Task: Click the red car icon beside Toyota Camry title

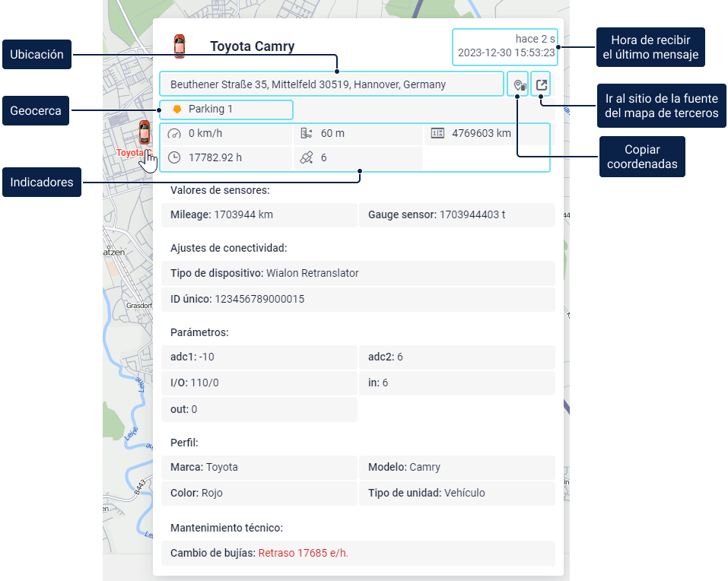Action: coord(180,46)
